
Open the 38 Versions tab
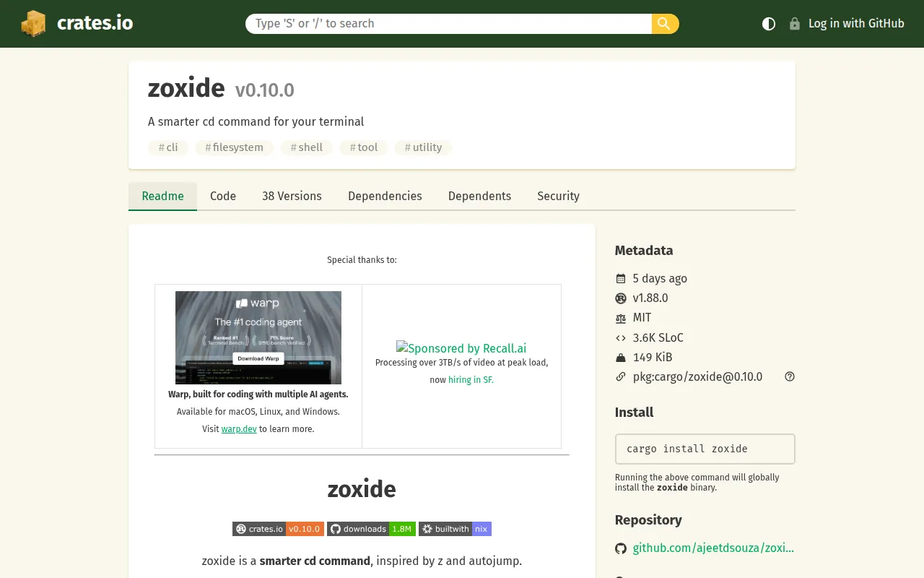(292, 196)
